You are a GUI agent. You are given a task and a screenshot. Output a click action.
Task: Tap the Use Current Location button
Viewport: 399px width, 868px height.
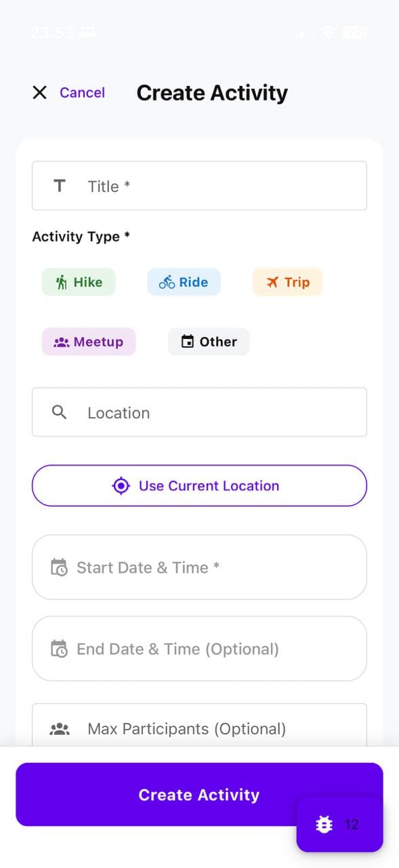pos(199,486)
